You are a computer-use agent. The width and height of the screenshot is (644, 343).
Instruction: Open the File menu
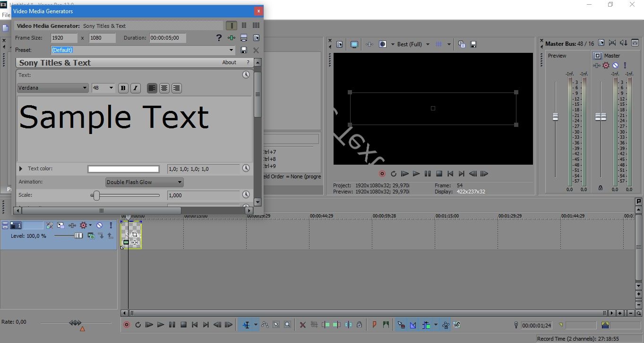pos(6,15)
